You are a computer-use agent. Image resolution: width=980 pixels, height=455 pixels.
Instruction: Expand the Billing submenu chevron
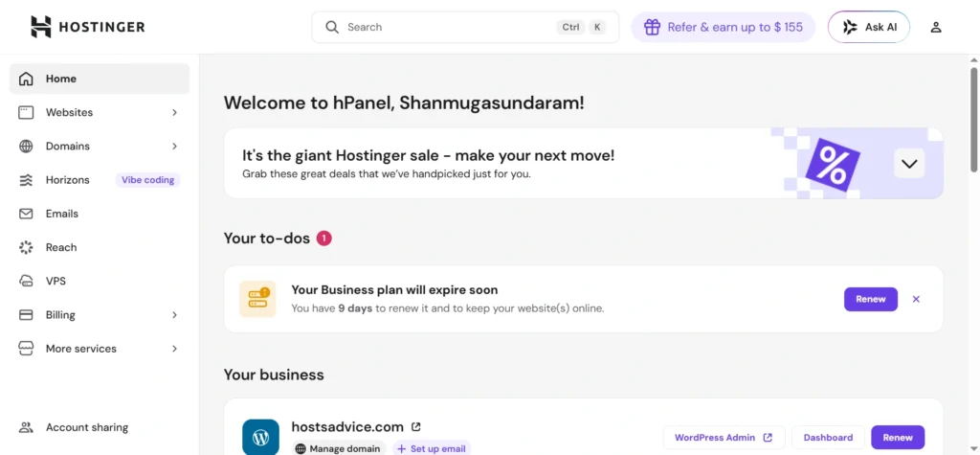click(174, 314)
